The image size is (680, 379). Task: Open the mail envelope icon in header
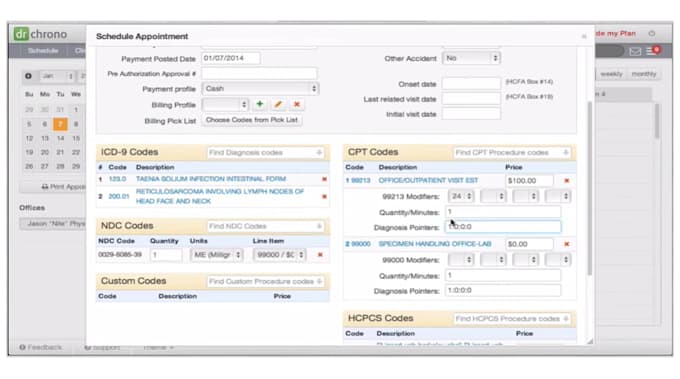635,52
